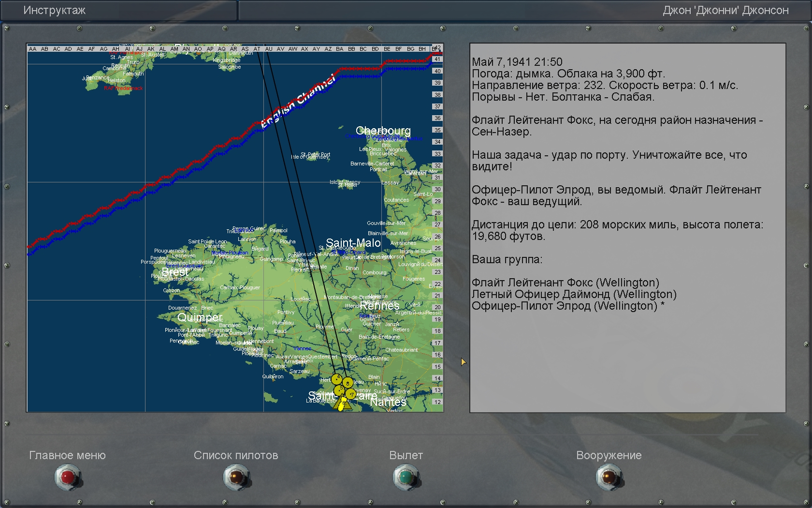Click the Главное меню label
The width and height of the screenshot is (812, 508).
tap(67, 455)
